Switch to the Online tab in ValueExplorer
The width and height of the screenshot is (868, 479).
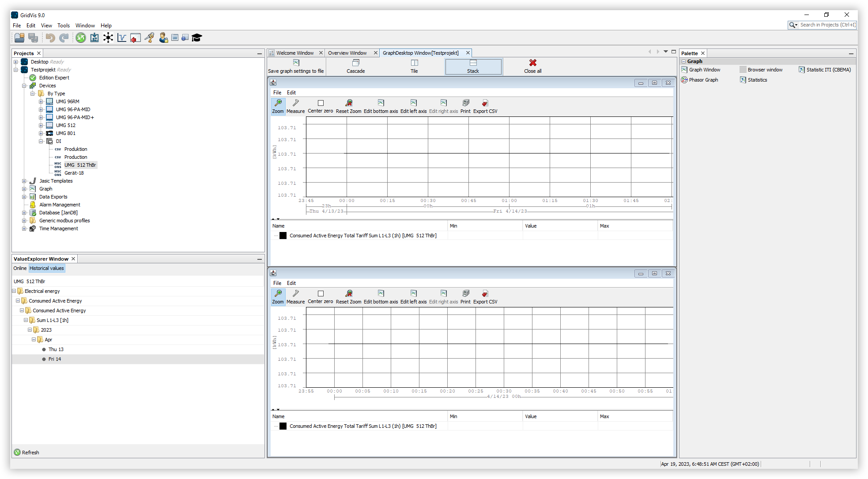click(20, 268)
